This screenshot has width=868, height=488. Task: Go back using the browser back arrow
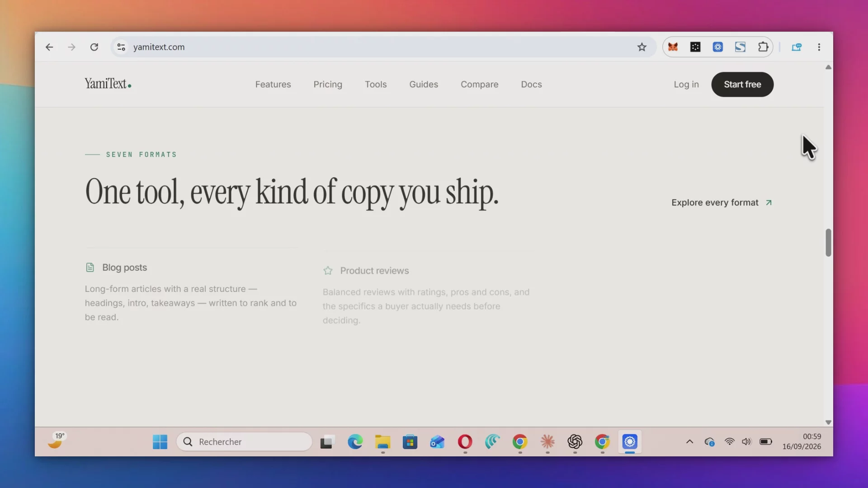(49, 47)
